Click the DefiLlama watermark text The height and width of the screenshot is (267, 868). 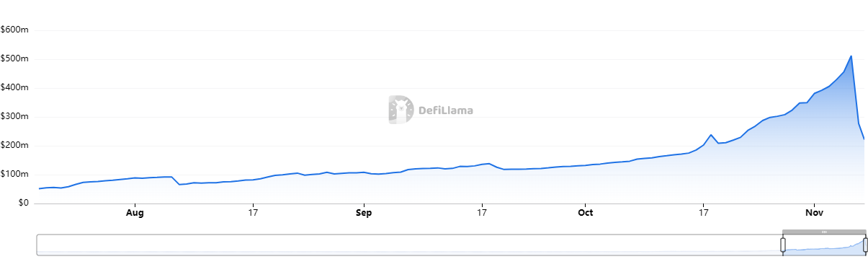tap(446, 111)
